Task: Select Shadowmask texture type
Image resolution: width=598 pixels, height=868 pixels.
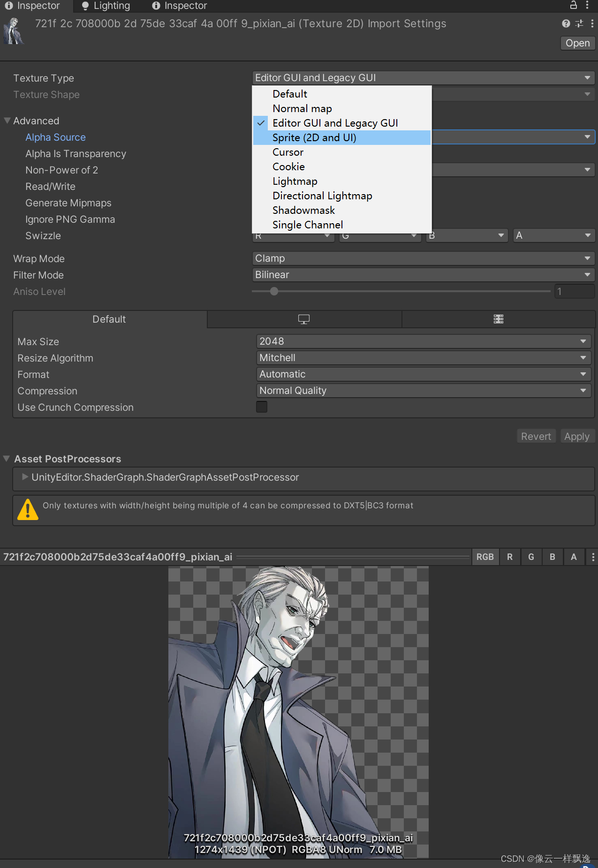Action: [x=342, y=210]
